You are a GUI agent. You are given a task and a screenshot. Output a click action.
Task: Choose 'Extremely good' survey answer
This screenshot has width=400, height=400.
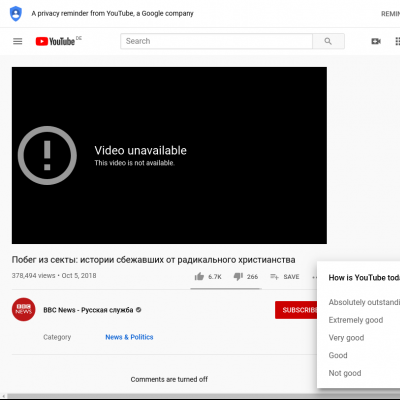point(356,320)
